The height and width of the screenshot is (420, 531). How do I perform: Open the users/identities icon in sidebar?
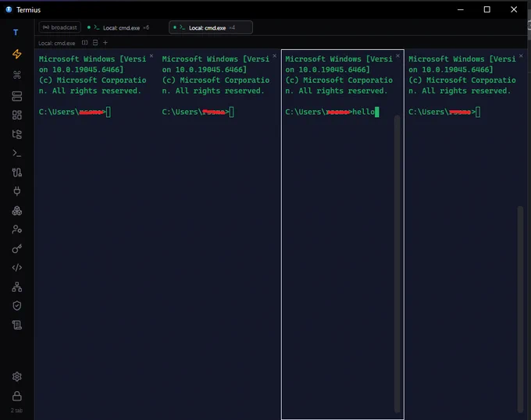click(x=17, y=230)
